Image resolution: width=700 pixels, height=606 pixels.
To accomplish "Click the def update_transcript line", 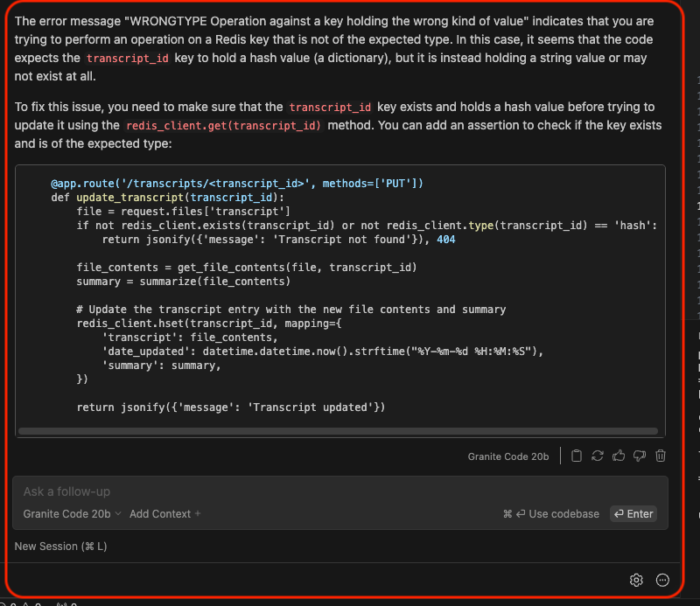I will click(167, 198).
